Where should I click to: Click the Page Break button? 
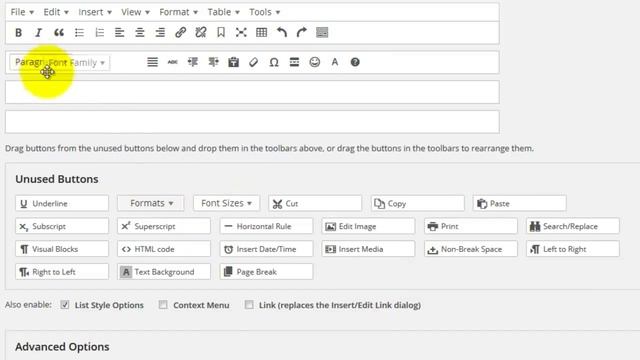click(266, 272)
